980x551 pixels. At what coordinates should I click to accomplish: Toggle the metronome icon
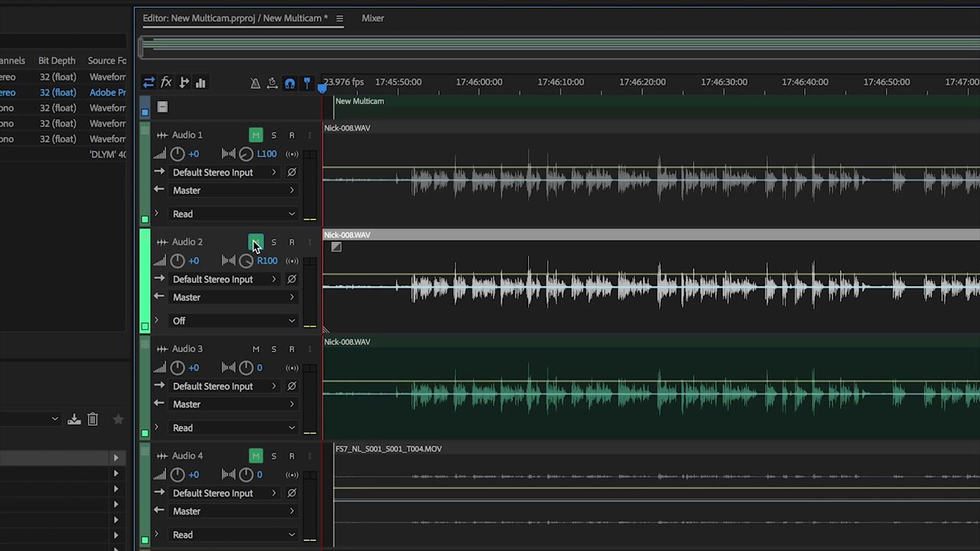255,83
